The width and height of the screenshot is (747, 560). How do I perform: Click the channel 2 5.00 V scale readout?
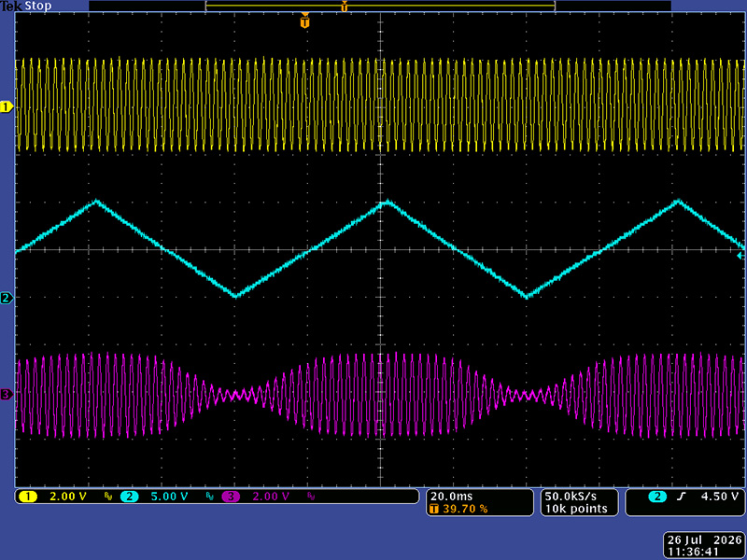pos(170,497)
